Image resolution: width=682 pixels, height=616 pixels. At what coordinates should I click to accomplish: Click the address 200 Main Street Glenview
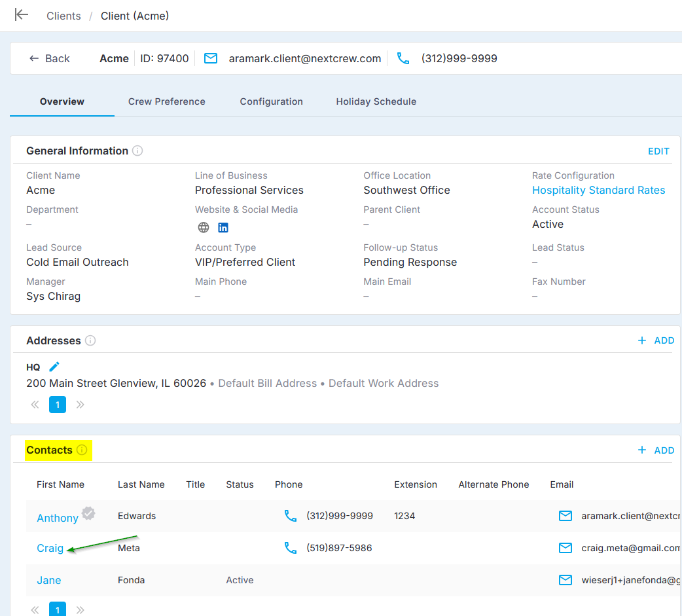(116, 383)
